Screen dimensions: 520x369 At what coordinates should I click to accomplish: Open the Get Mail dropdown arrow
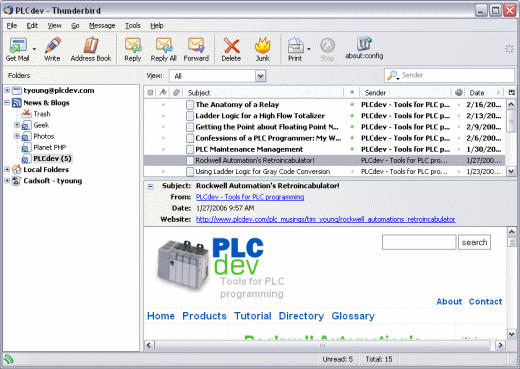point(34,49)
